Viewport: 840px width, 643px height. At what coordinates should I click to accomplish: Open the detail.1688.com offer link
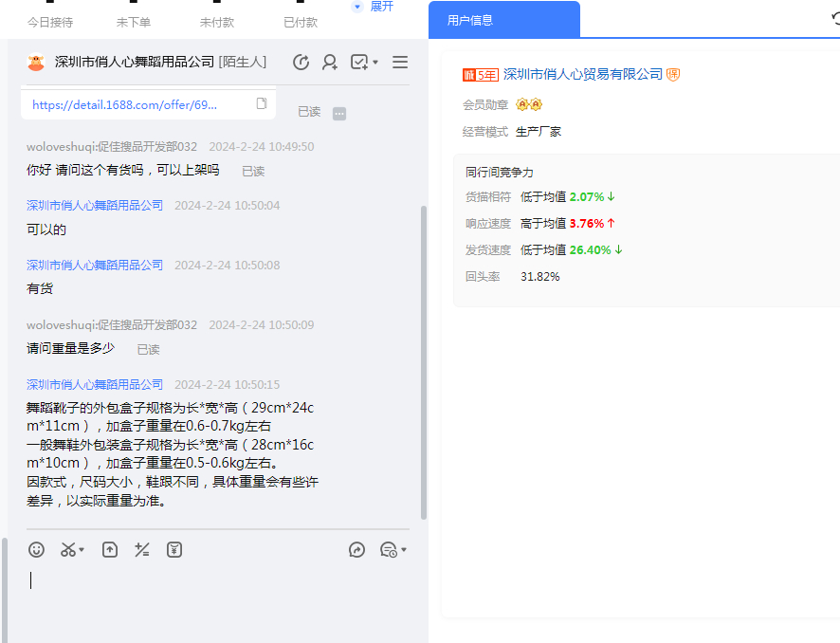[125, 105]
